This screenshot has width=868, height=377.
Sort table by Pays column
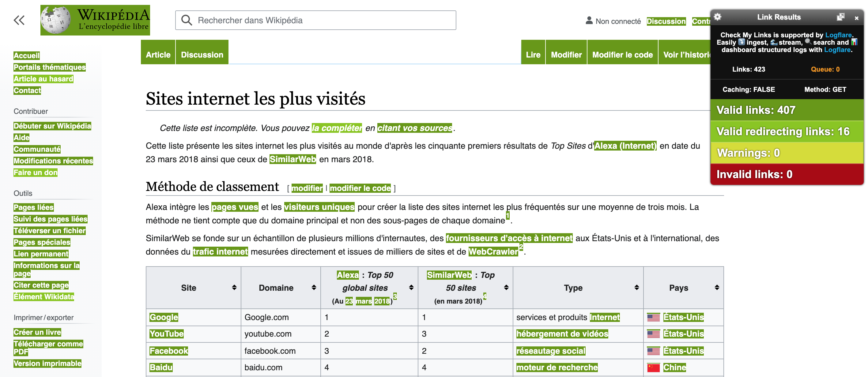coord(717,287)
